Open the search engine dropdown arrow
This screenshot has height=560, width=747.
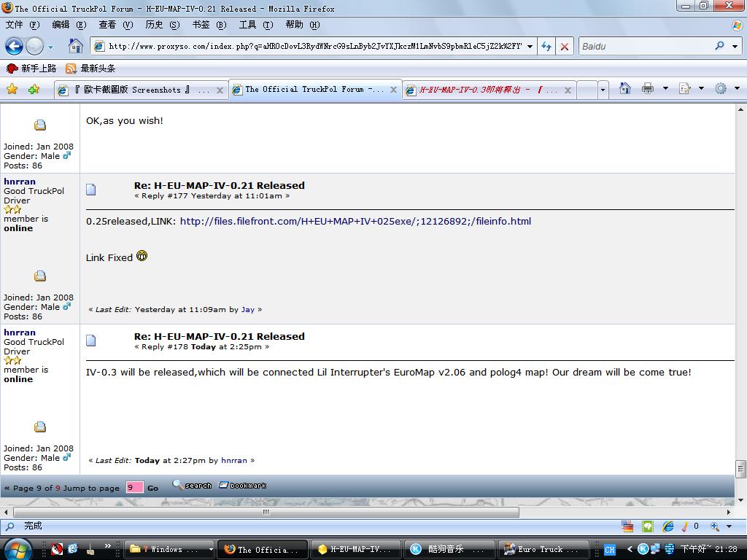(735, 46)
